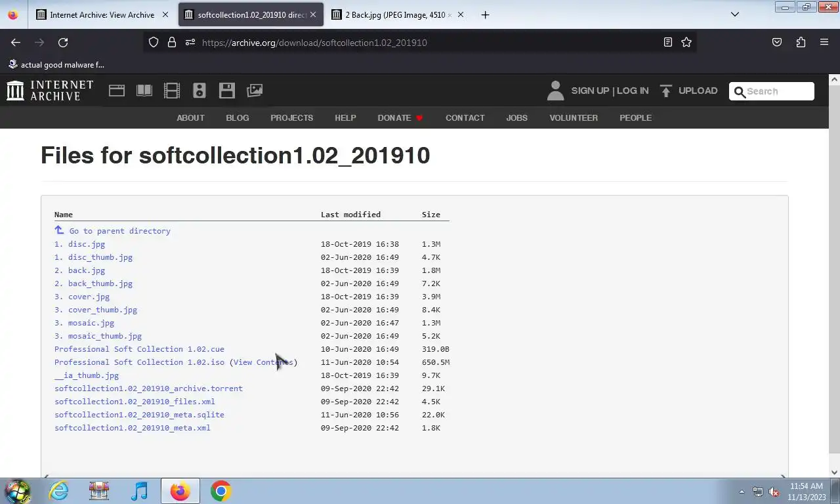840x504 pixels.
Task: Open the ABOUT menu item
Action: point(190,118)
